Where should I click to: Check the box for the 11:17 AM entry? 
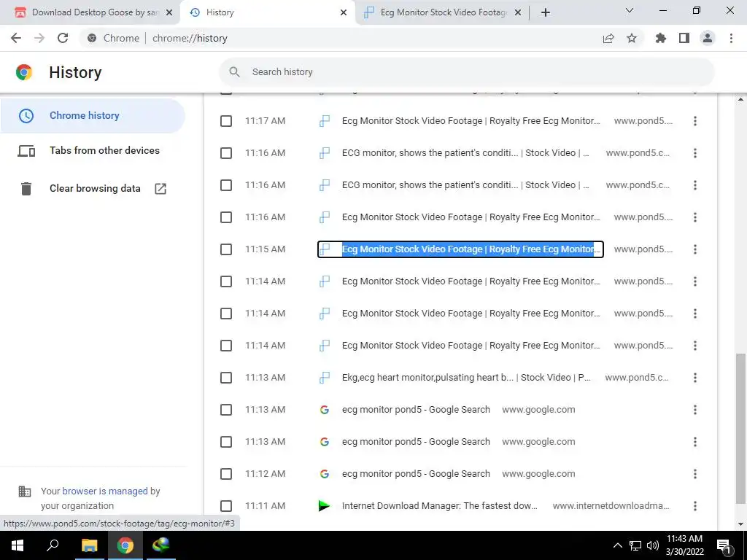(x=226, y=121)
